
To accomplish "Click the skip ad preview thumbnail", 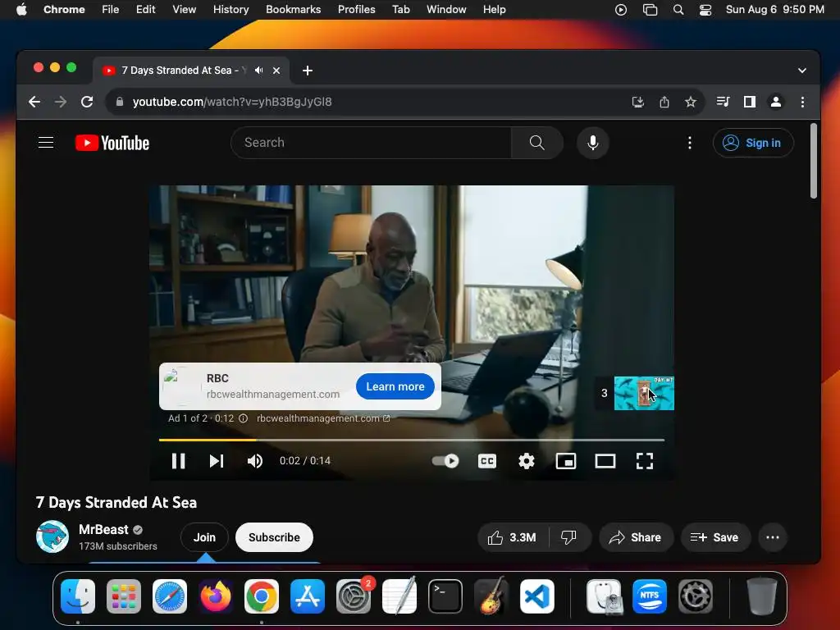I will tap(644, 393).
